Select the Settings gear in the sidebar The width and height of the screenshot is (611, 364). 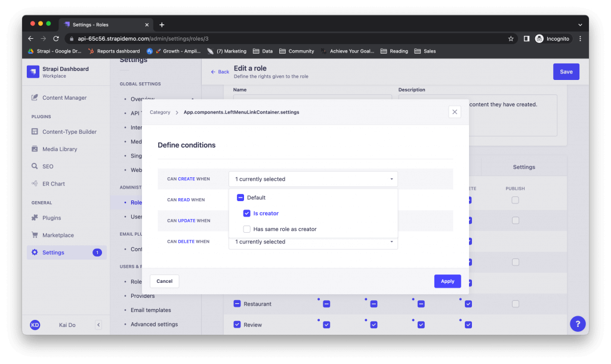coord(36,252)
